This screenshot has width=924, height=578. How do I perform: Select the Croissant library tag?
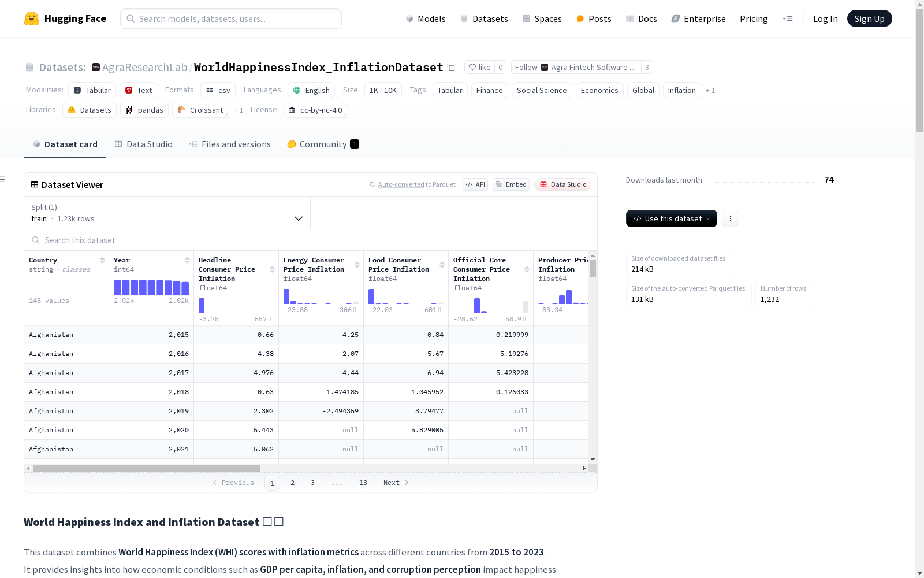tap(200, 110)
